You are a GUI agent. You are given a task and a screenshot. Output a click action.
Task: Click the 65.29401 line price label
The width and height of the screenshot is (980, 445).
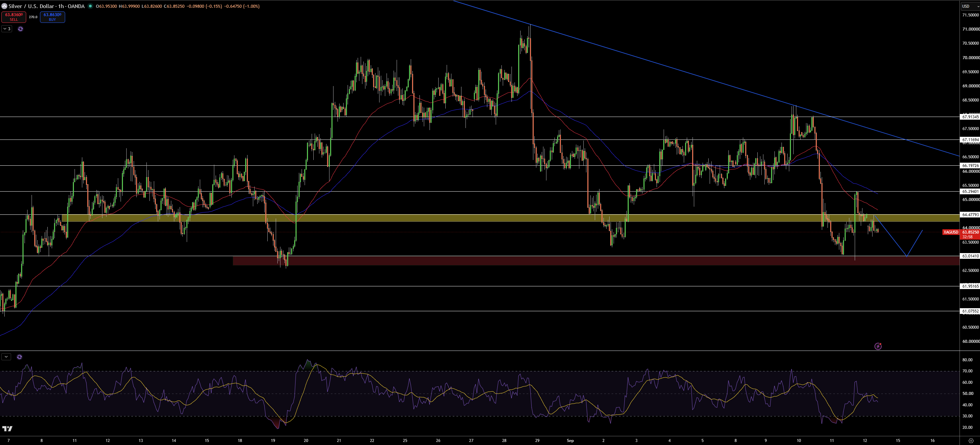point(970,192)
